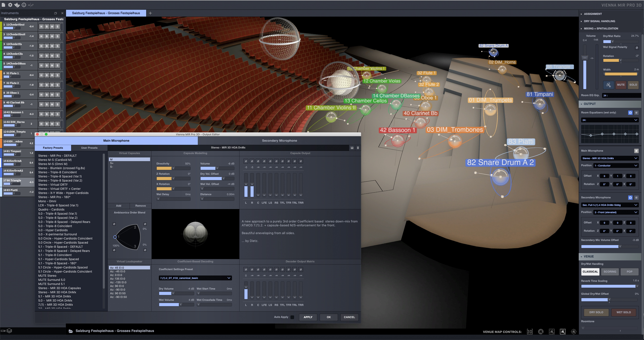Click the wrench tool icon beside MUTE

(x=608, y=85)
